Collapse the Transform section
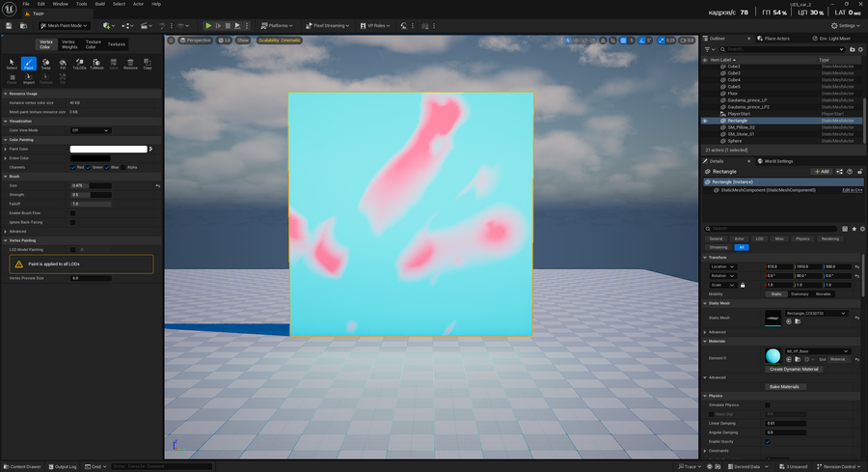This screenshot has width=868, height=472. pos(705,258)
